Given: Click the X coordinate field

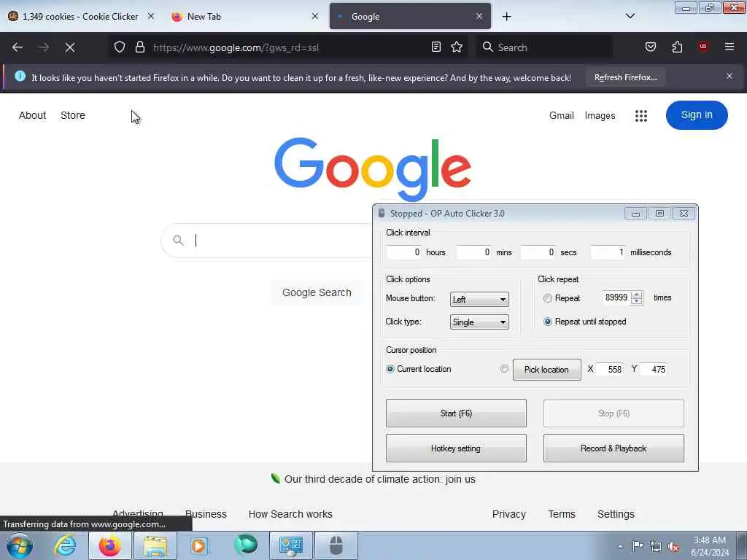Looking at the screenshot, I should pyautogui.click(x=610, y=370).
